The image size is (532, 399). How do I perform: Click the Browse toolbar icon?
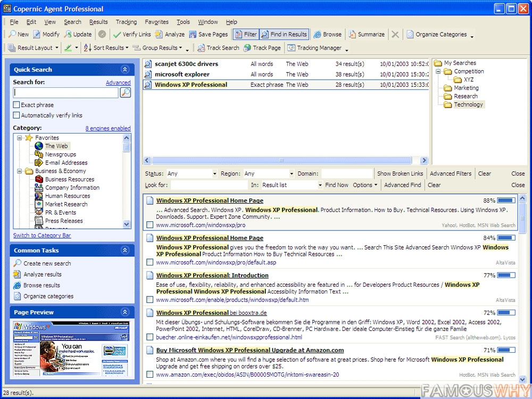click(317, 34)
